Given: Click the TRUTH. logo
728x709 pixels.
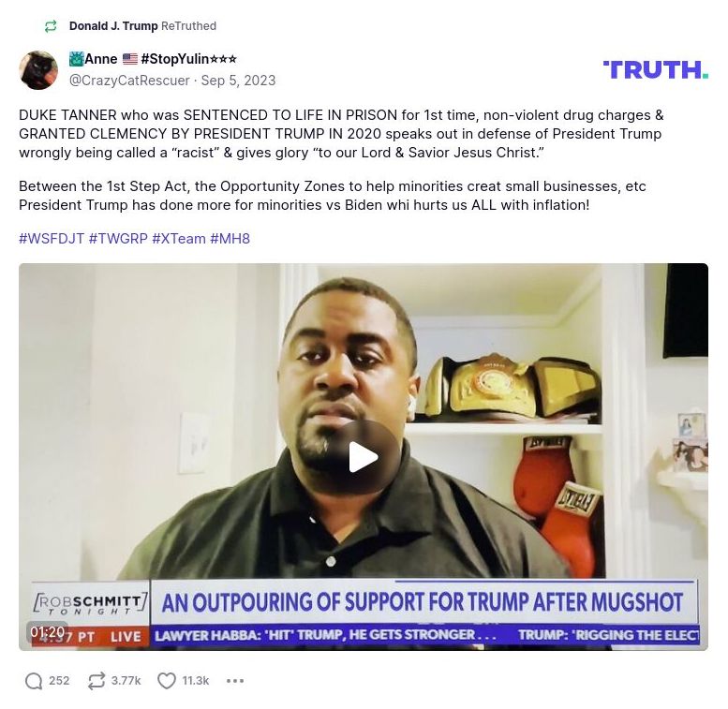Looking at the screenshot, I should (656, 70).
